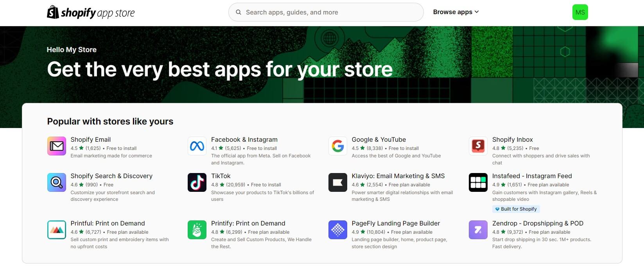Viewport: 644px width, 276px height.
Task: Open Zendrop - Dropshipping & POD link
Action: pos(538,223)
